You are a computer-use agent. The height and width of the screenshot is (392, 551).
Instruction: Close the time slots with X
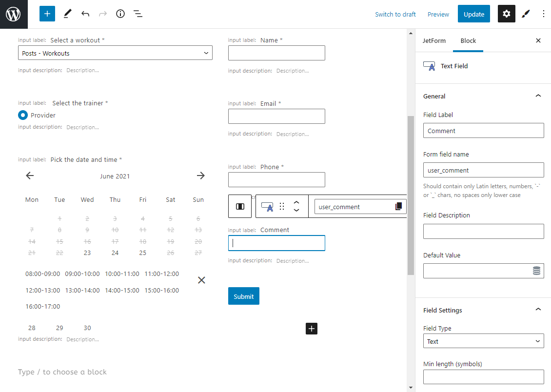tap(201, 280)
